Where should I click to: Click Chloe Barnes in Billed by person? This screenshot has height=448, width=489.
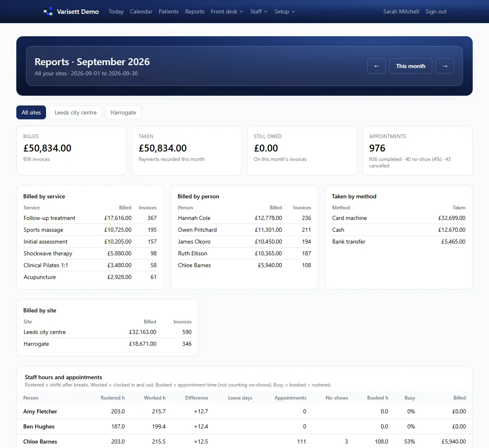point(194,265)
